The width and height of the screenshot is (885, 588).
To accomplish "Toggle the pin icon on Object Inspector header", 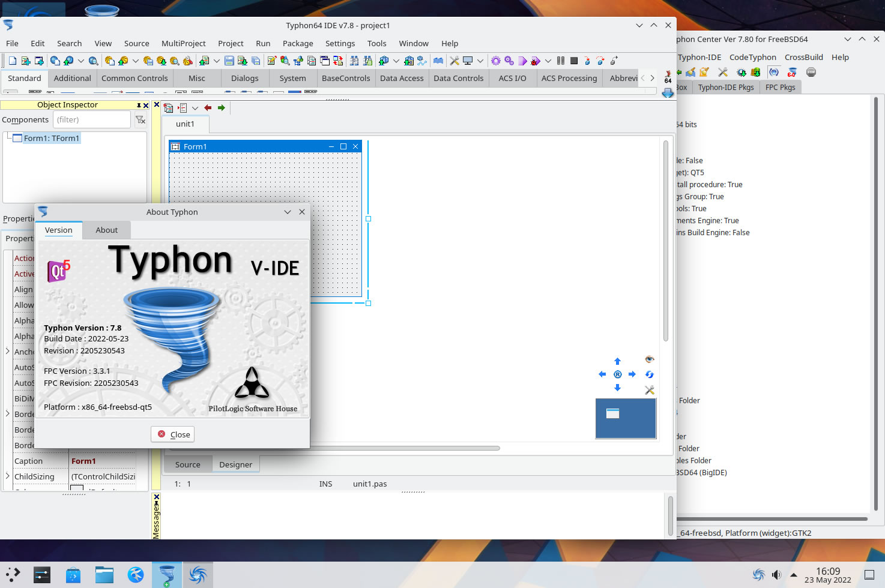I will coord(139,105).
